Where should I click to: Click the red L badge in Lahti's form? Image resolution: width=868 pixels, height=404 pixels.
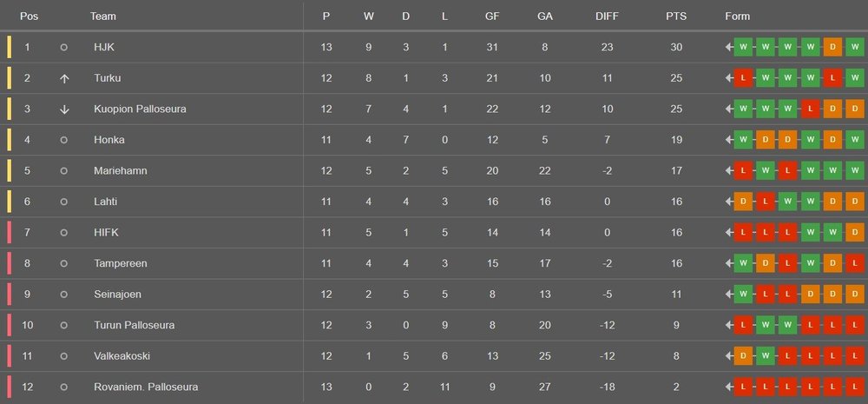click(766, 202)
